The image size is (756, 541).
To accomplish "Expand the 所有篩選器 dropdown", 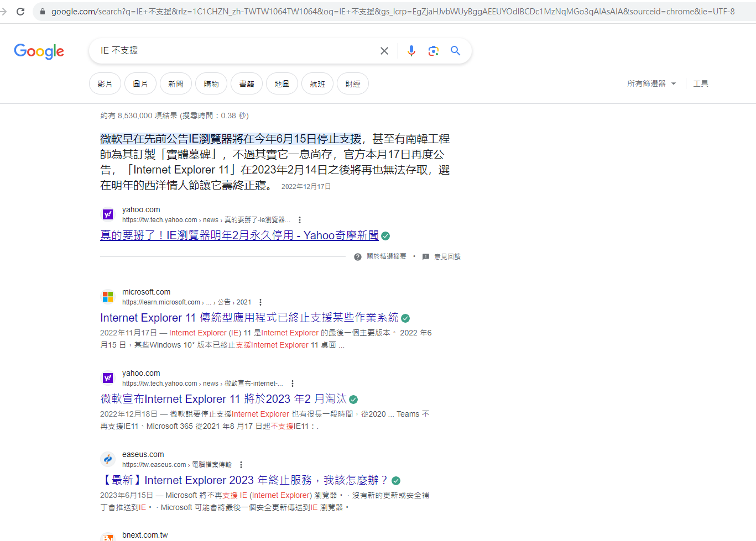I will pos(651,83).
